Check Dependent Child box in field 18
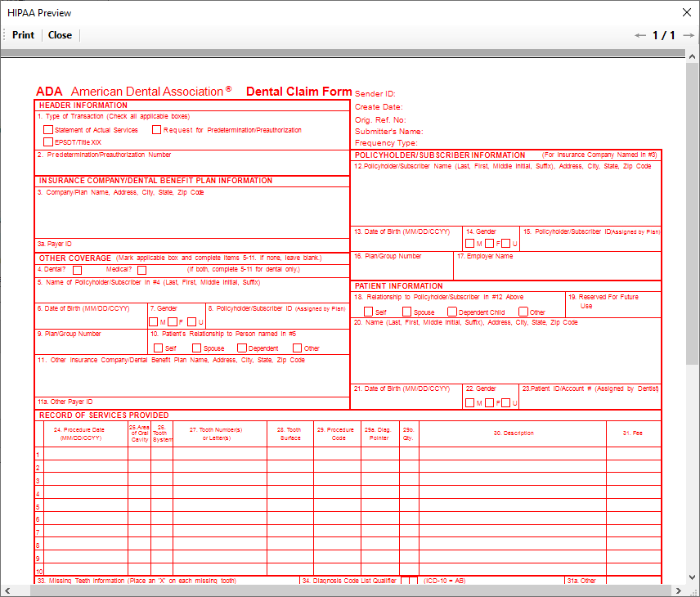Viewport: 700px width, 597px height. (x=452, y=312)
